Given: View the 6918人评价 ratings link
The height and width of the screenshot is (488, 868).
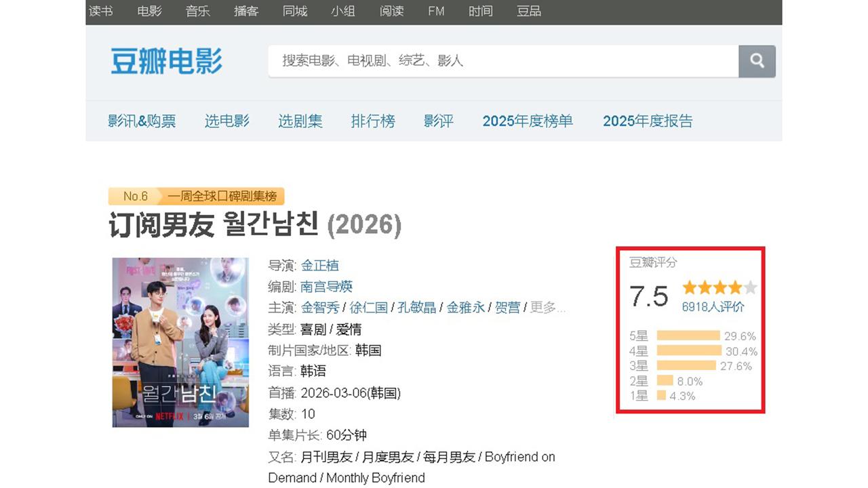Looking at the screenshot, I should 713,307.
